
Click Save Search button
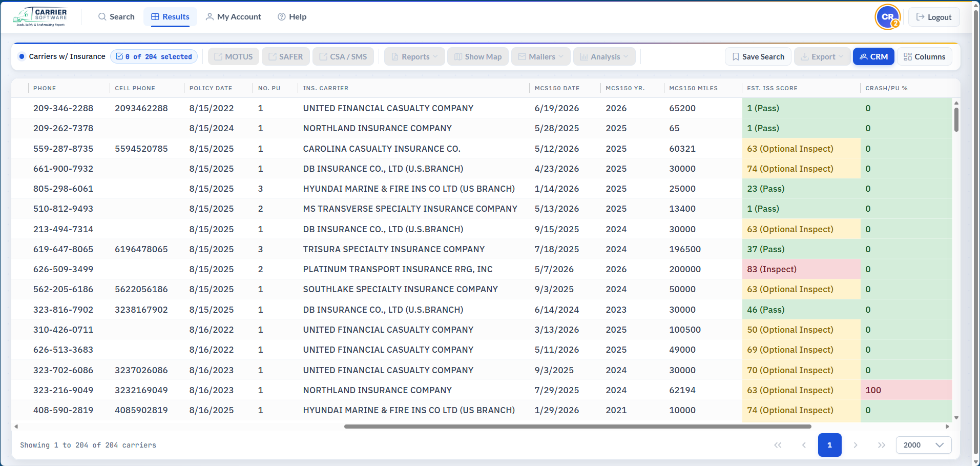click(758, 56)
